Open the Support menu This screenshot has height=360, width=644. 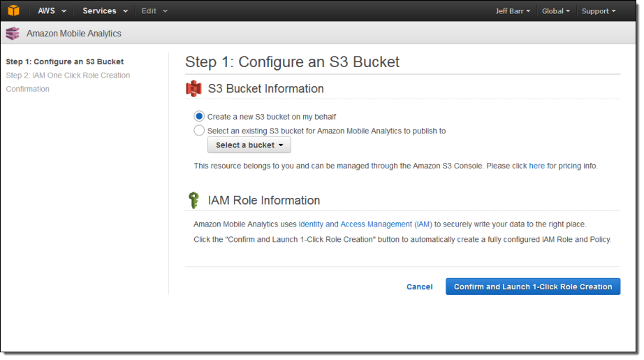[x=599, y=11]
